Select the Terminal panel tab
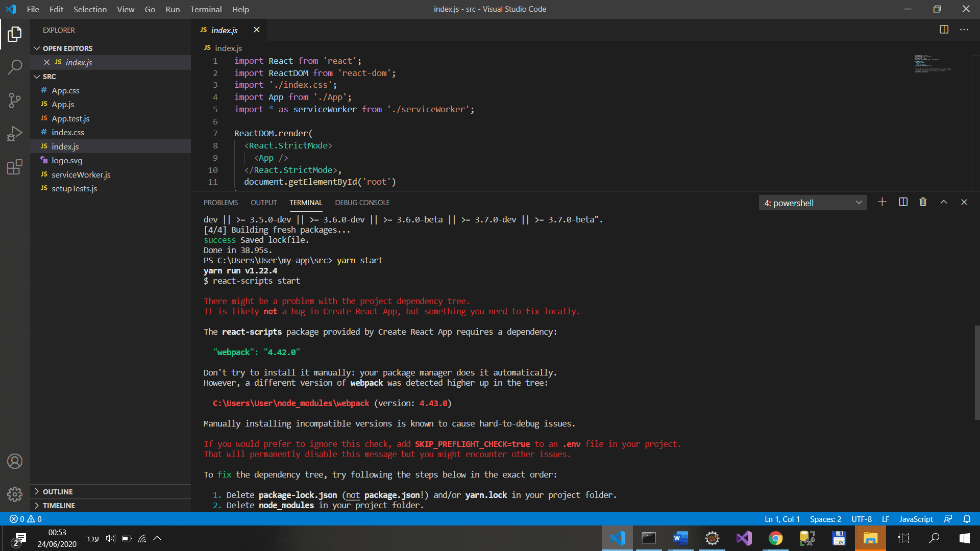 306,203
